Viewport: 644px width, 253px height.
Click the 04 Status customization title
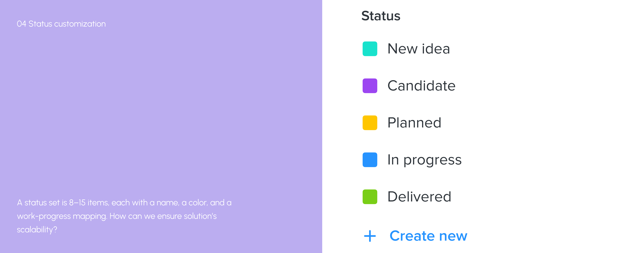[x=61, y=24]
